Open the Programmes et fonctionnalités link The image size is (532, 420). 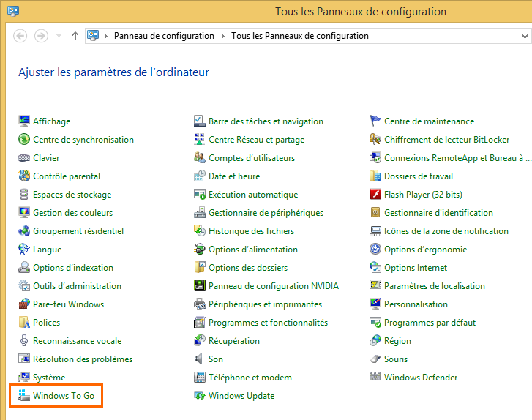(x=269, y=323)
